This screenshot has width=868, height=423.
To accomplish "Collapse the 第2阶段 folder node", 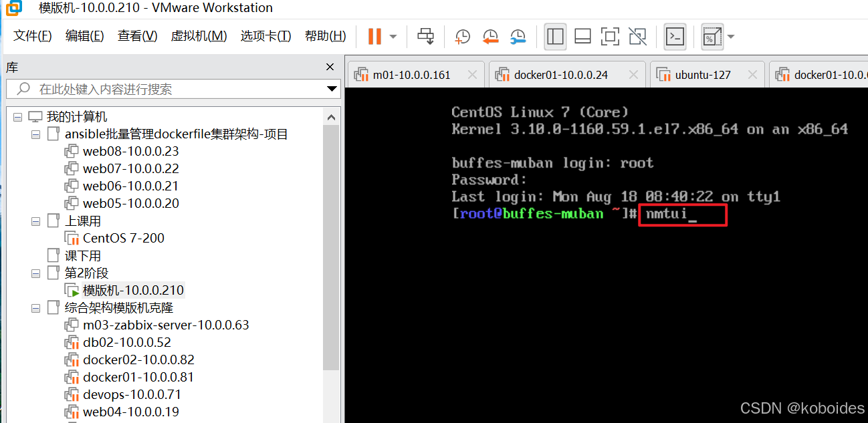I will coord(35,273).
